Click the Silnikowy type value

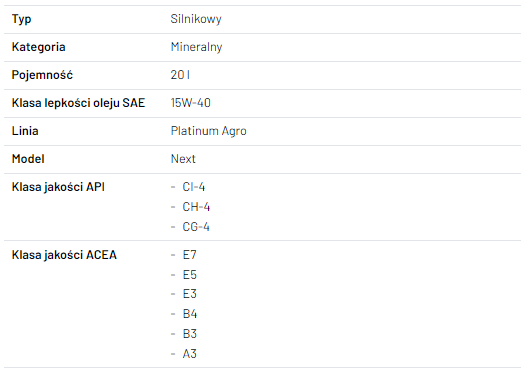(x=196, y=19)
